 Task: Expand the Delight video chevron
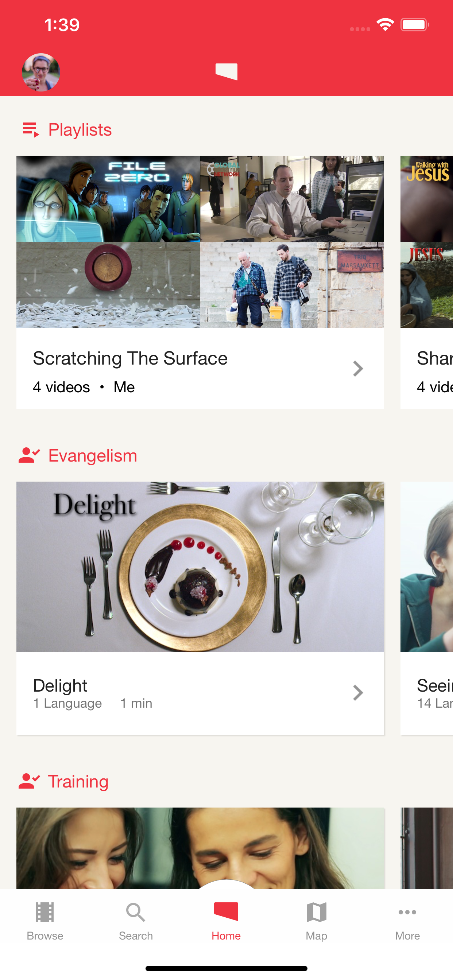pyautogui.click(x=357, y=693)
